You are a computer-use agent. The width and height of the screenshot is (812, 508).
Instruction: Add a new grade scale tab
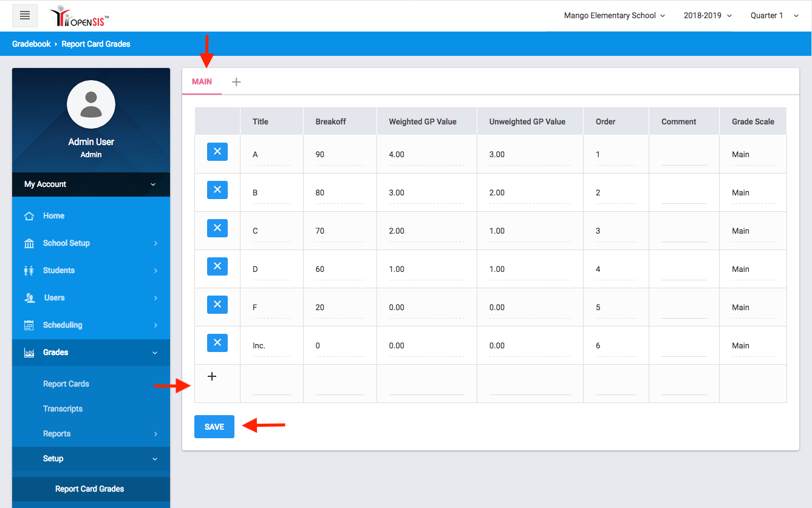pos(236,82)
